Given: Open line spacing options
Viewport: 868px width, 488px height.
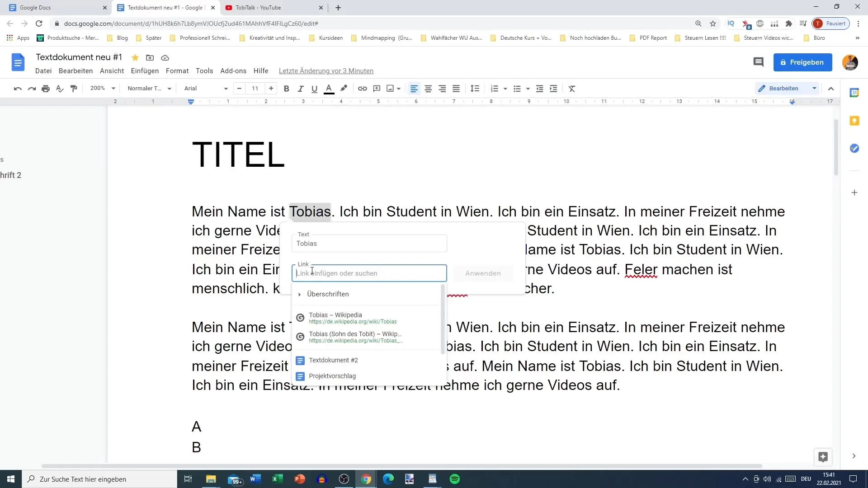Looking at the screenshot, I should pos(475,89).
